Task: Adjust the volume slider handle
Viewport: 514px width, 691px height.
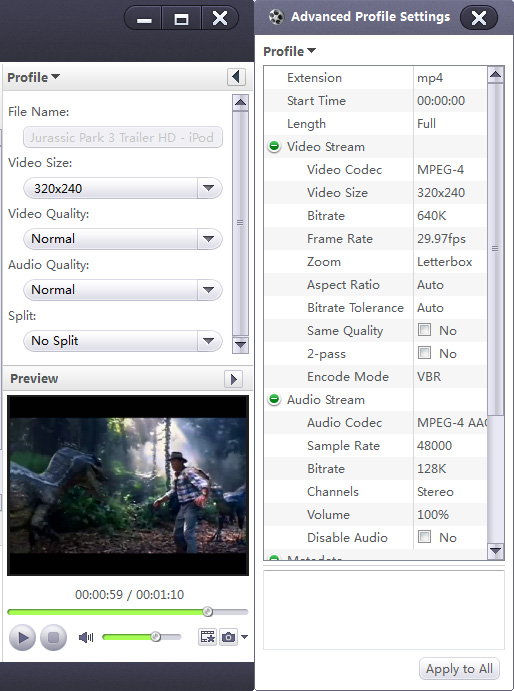Action: (156, 637)
